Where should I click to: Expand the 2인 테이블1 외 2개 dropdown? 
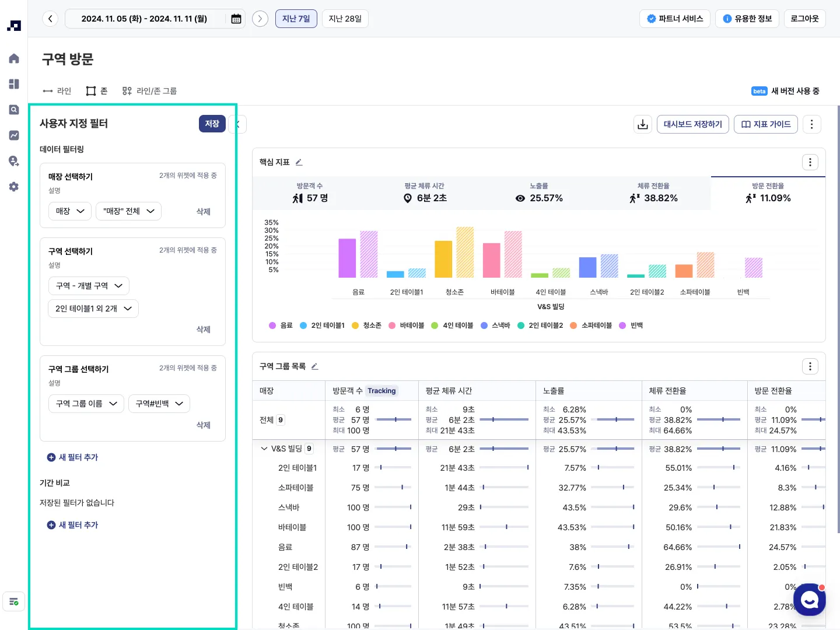93,309
